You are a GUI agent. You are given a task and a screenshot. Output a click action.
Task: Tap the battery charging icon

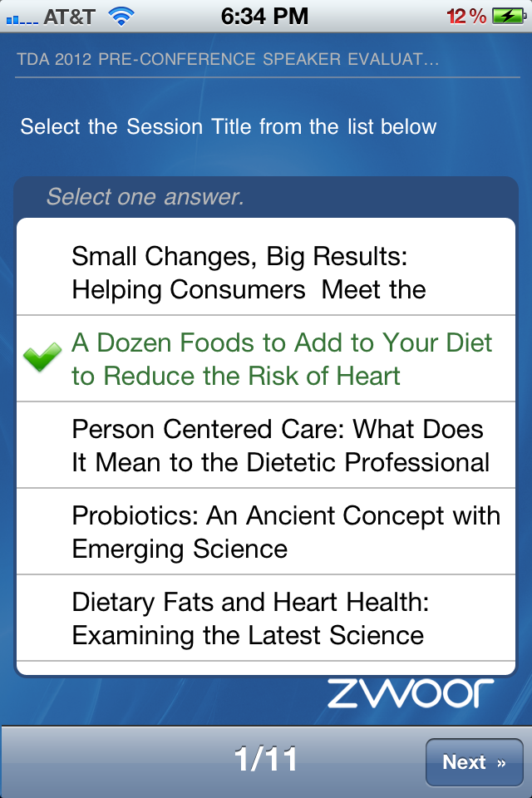(507, 16)
